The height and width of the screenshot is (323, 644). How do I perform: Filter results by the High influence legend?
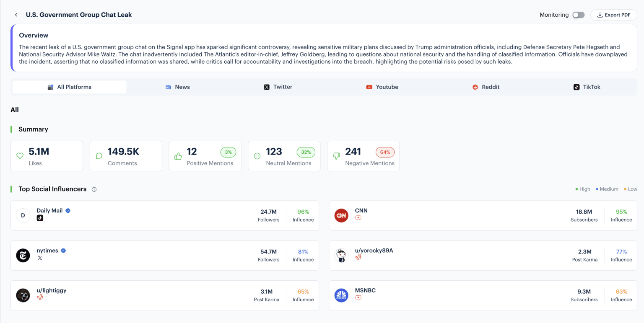(582, 189)
